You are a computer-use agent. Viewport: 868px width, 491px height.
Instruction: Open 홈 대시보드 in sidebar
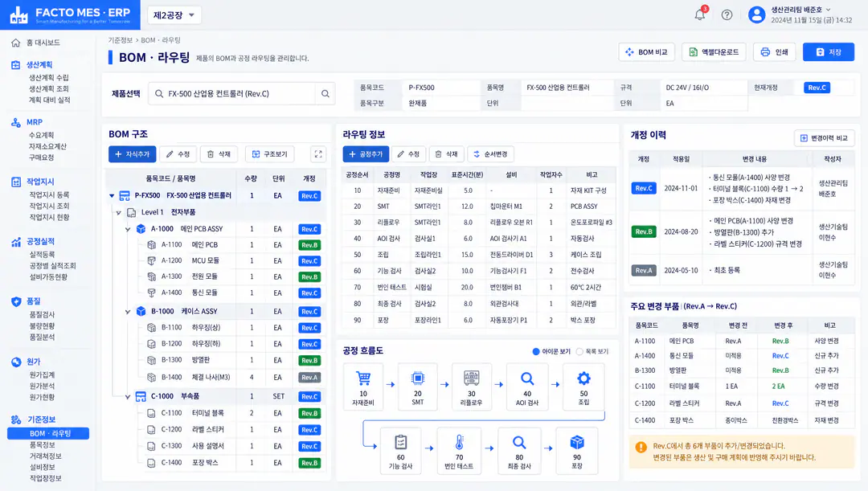[43, 43]
